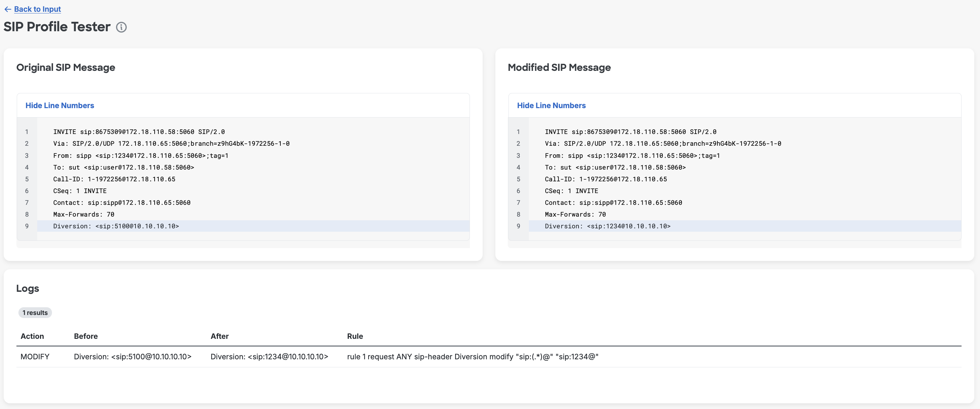The height and width of the screenshot is (409, 980).
Task: Click the Max-Forwards line in modified message
Action: click(x=575, y=214)
